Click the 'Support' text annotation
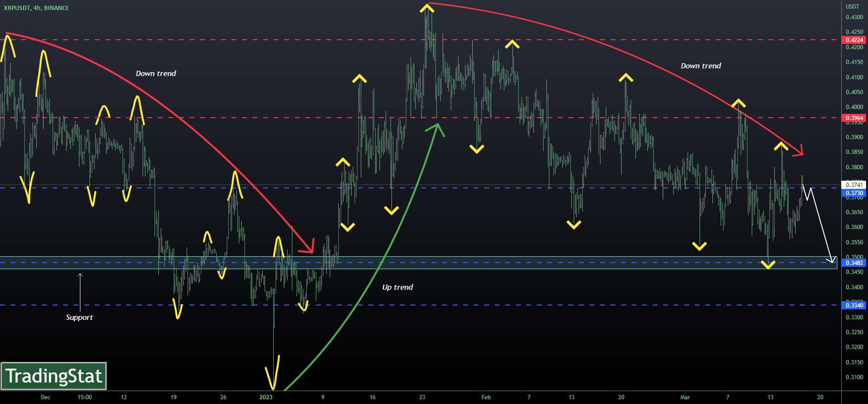The image size is (868, 404). (x=79, y=317)
